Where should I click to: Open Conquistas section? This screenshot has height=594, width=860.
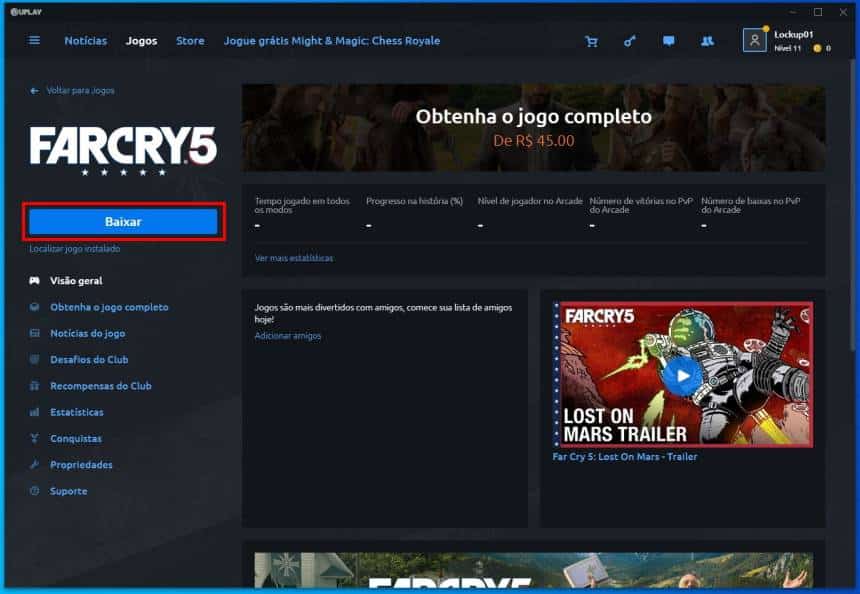pyautogui.click(x=76, y=438)
